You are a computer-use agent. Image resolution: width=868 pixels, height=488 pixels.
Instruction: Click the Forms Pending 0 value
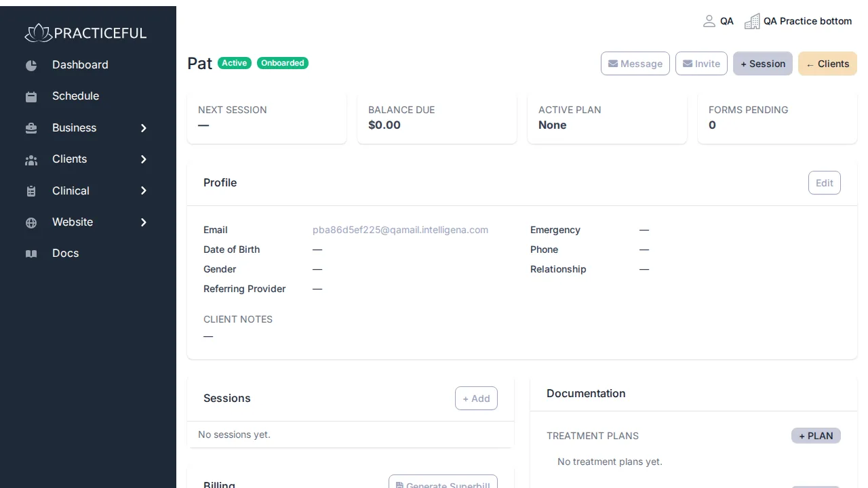pyautogui.click(x=712, y=125)
